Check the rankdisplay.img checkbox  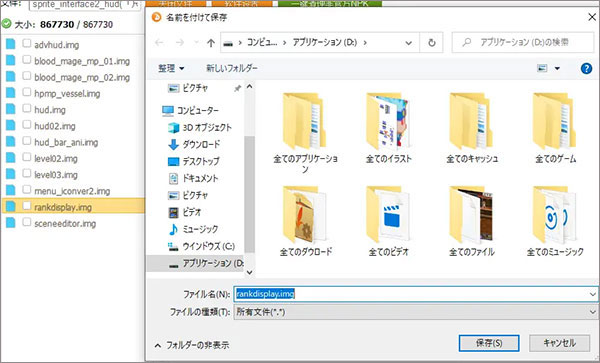point(26,205)
